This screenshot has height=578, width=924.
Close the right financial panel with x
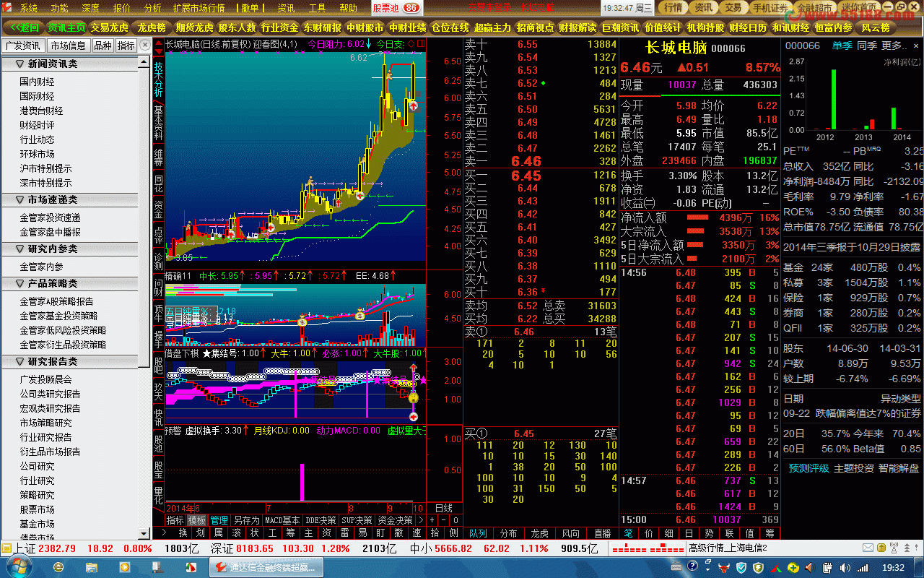917,46
